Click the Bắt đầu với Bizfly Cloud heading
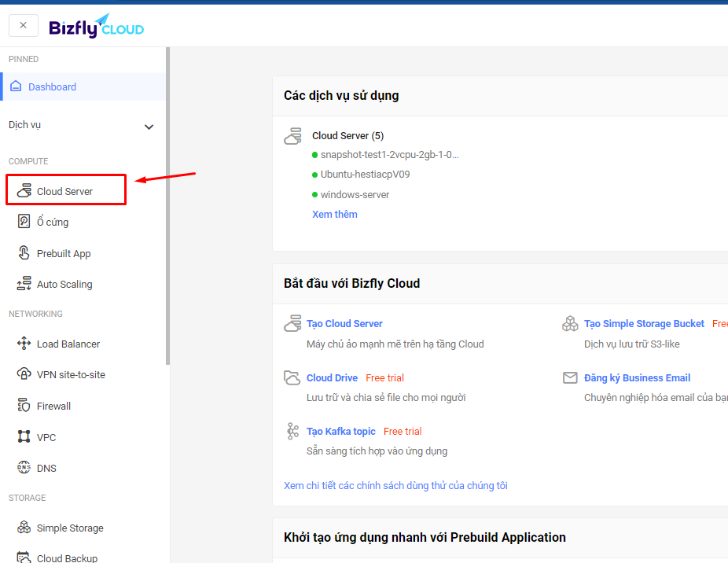This screenshot has height=563, width=728. point(352,283)
